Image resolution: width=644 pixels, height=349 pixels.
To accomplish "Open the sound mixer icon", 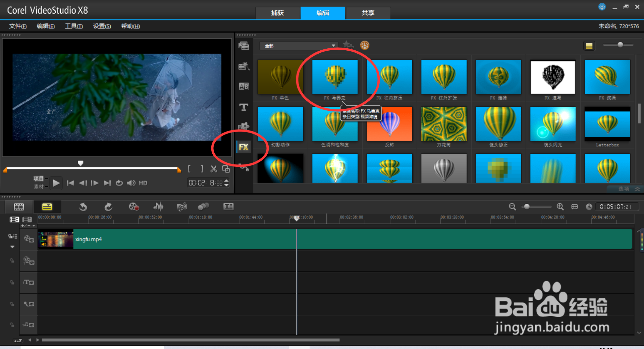I will tap(158, 207).
